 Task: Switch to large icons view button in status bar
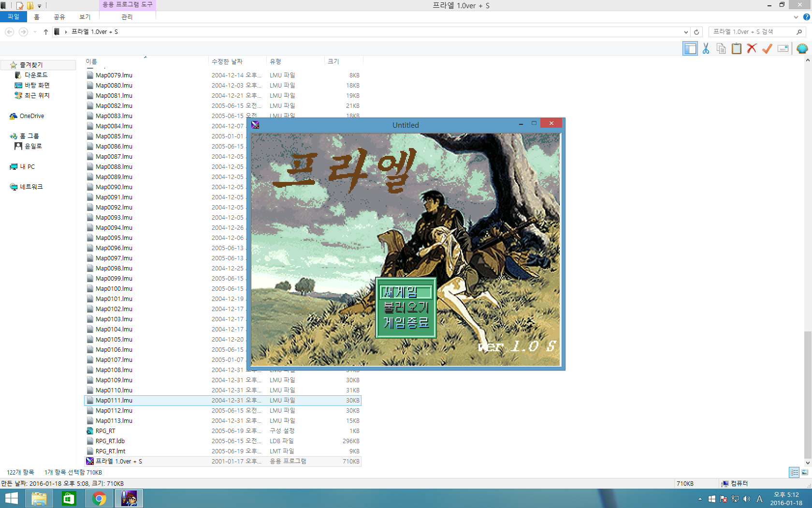tap(805, 473)
